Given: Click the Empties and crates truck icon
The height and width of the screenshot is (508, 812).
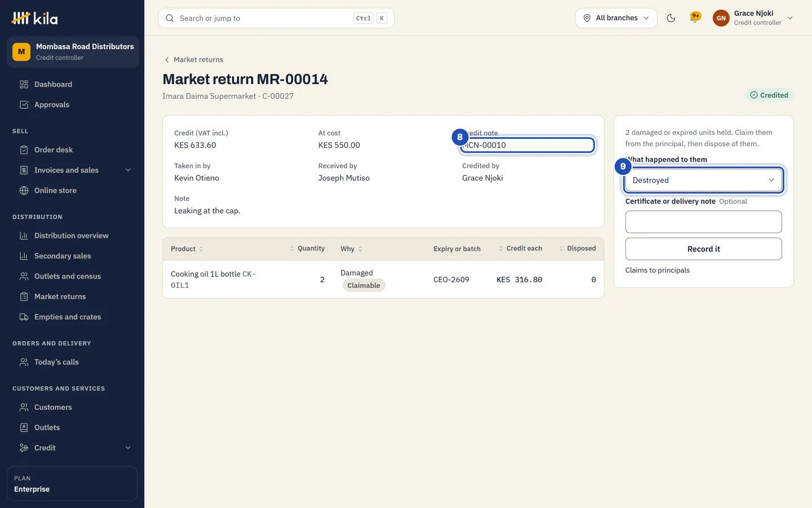Looking at the screenshot, I should point(24,317).
